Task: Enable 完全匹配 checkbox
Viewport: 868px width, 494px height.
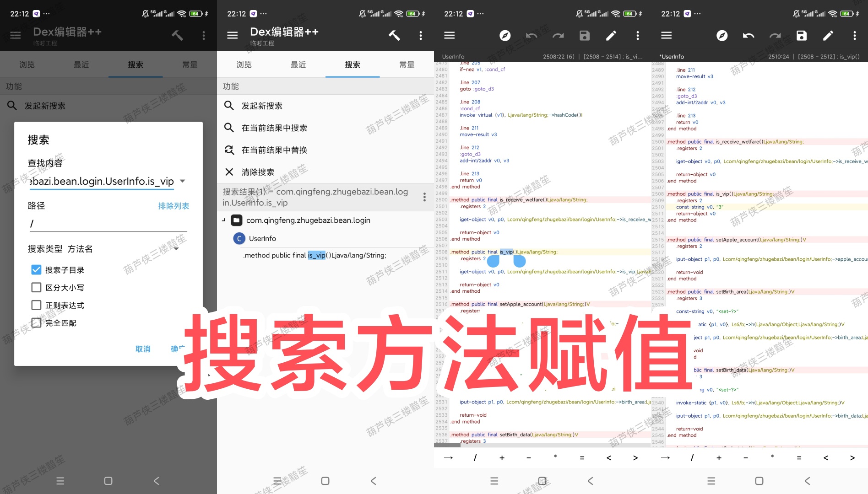Action: pos(36,323)
